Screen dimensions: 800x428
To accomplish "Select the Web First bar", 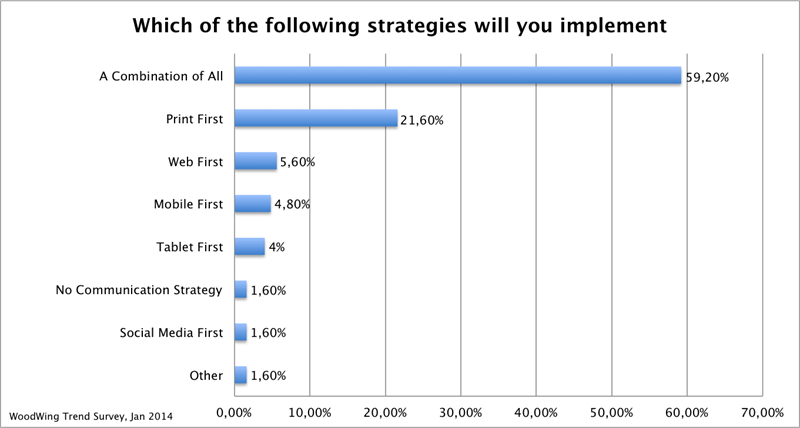I will 255,161.
